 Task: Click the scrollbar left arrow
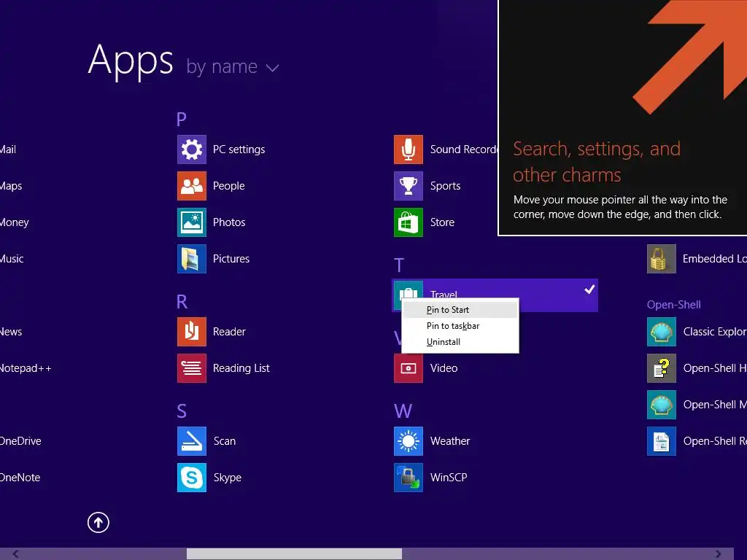coord(16,554)
